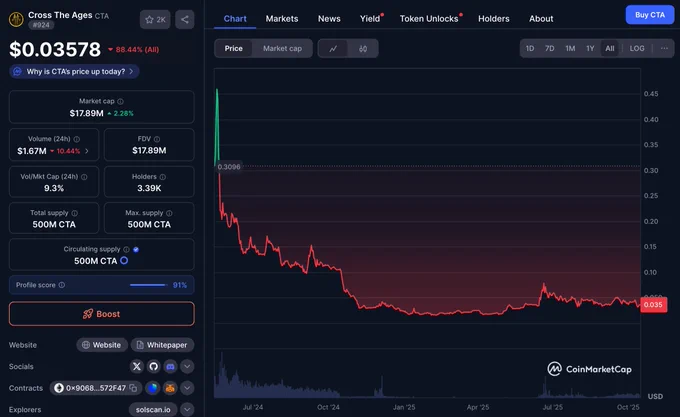The width and height of the screenshot is (680, 417).
Task: Add CTA to watchlist with star button
Action: (x=155, y=20)
